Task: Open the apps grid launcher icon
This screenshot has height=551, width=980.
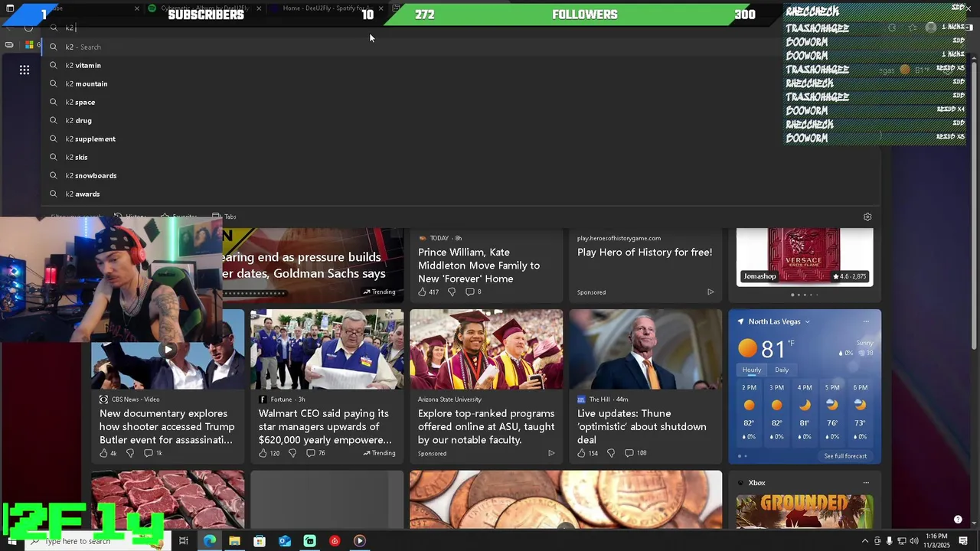Action: coord(24,70)
